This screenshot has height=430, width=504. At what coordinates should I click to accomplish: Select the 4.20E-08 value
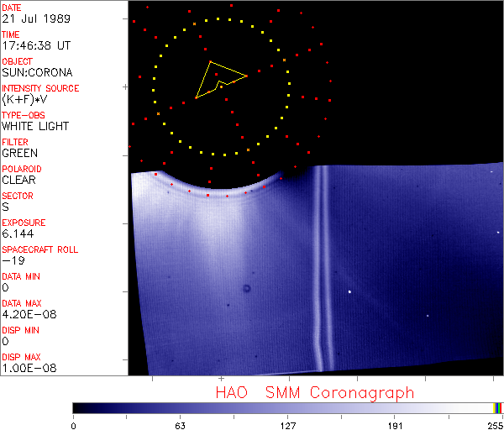pyautogui.click(x=29, y=314)
